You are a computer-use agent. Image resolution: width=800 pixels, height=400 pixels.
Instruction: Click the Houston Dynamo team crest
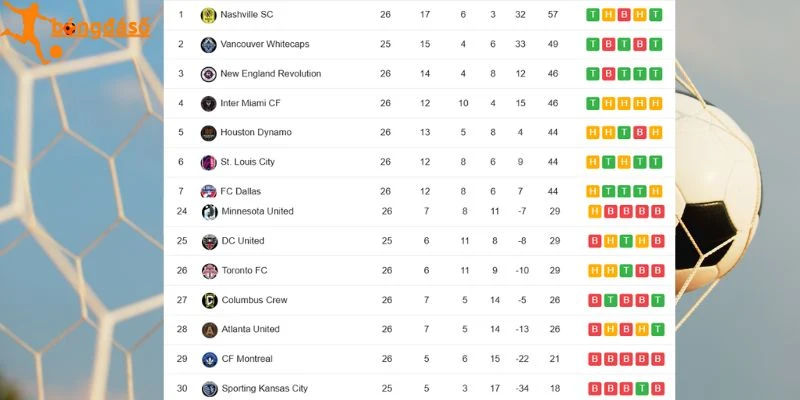tap(208, 133)
